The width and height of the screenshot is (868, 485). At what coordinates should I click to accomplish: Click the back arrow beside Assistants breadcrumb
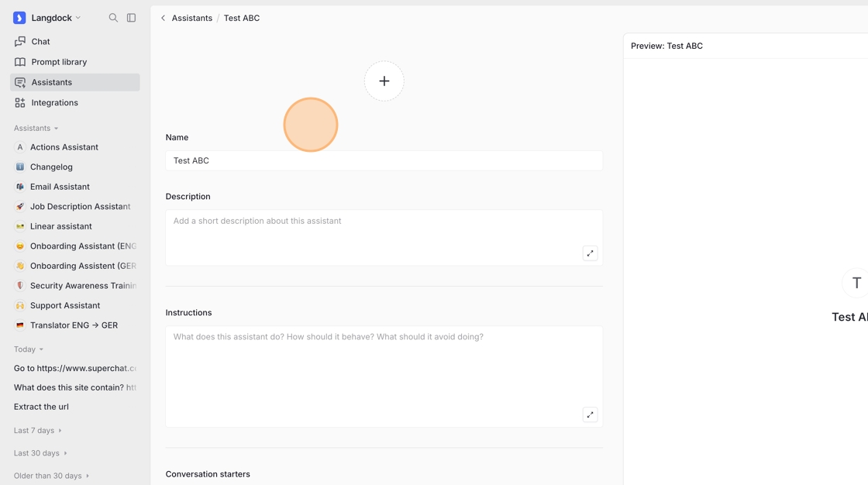click(163, 18)
